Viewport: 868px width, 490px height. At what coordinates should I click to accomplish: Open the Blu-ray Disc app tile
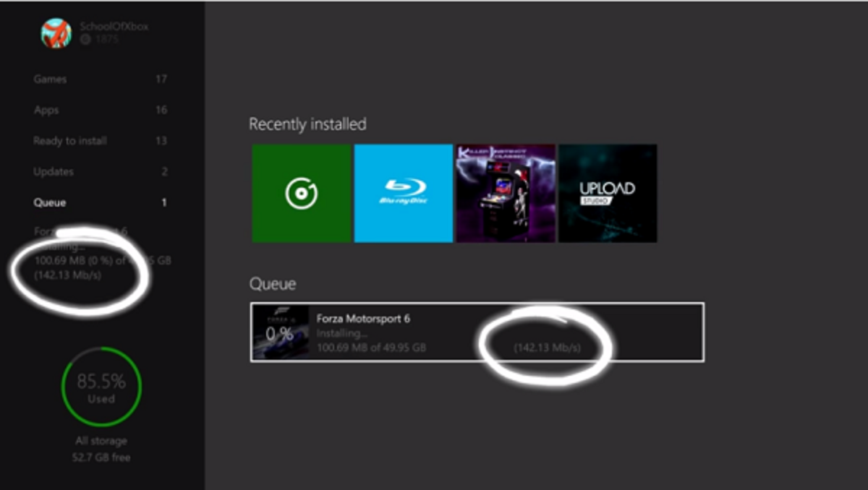click(404, 193)
